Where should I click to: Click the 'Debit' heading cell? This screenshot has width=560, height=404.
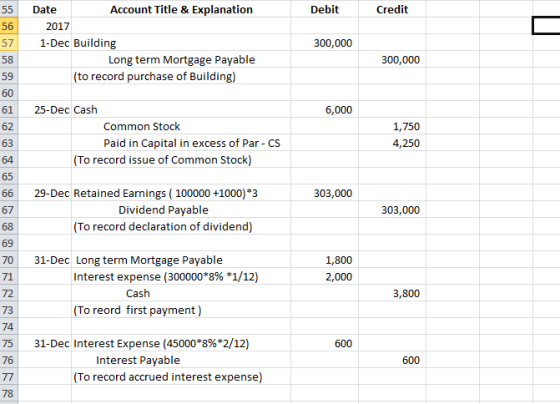pos(324,9)
